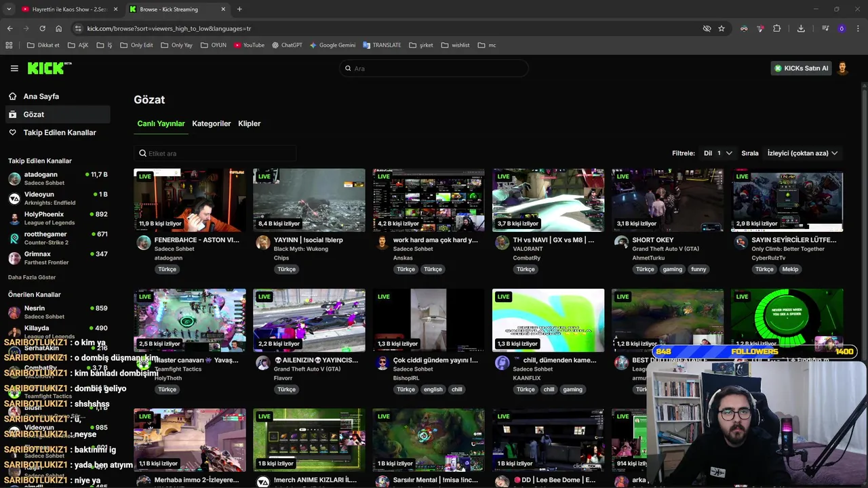
Task: Click the site info icon in address bar
Action: (x=78, y=28)
